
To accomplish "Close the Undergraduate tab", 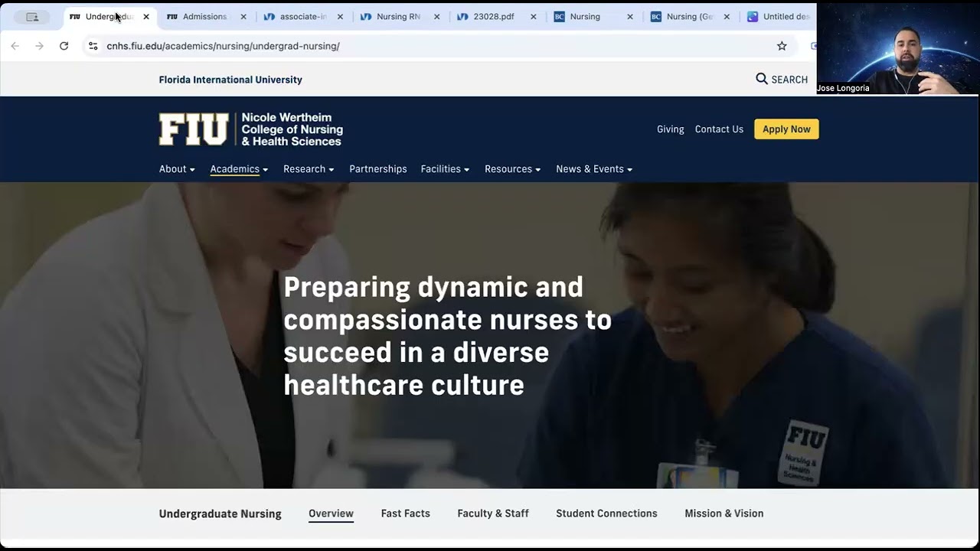I will 146,17.
